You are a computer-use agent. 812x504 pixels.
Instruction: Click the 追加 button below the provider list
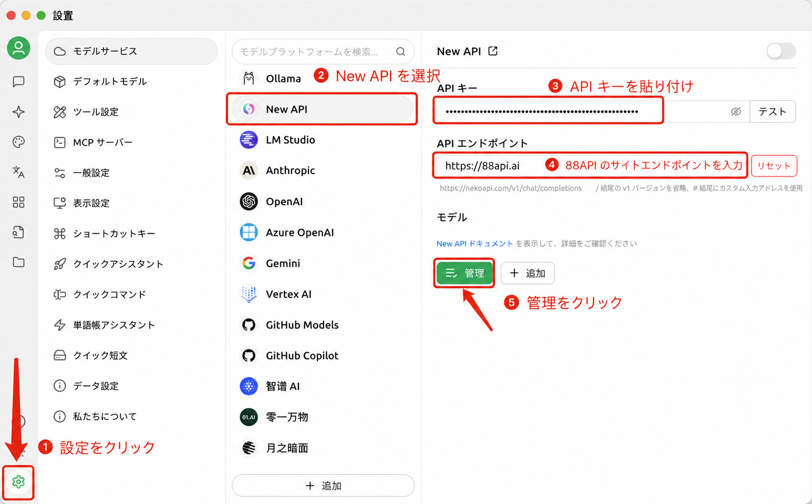click(323, 486)
